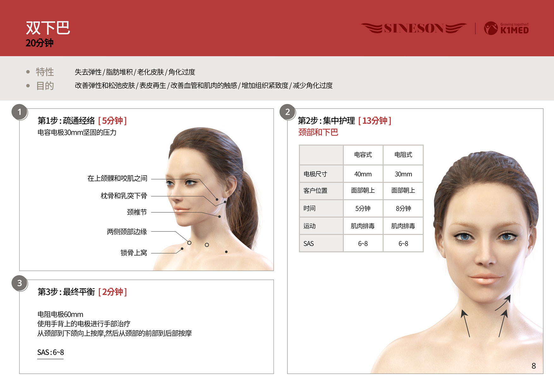Click the 锁骨上窝 label text
Viewport: 554px width, 392px height.
point(134,253)
